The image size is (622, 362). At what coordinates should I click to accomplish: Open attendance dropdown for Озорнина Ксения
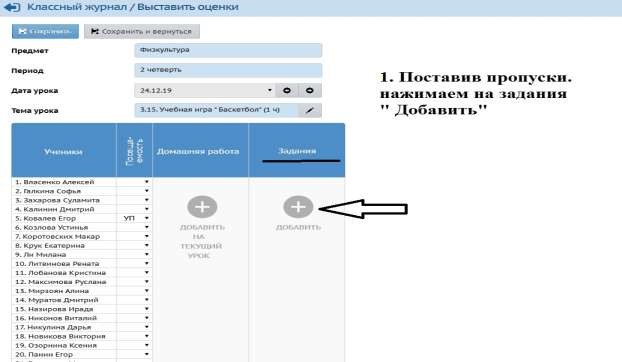click(146, 345)
